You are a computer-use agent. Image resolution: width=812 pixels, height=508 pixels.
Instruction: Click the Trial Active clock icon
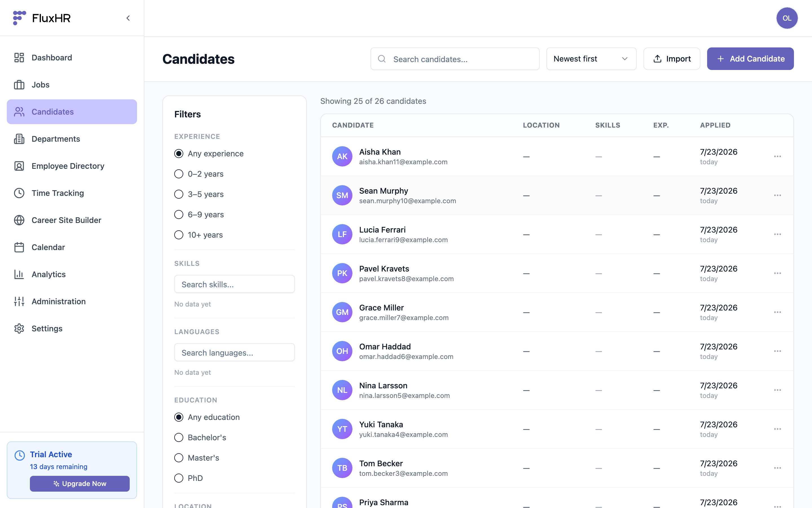pyautogui.click(x=20, y=455)
